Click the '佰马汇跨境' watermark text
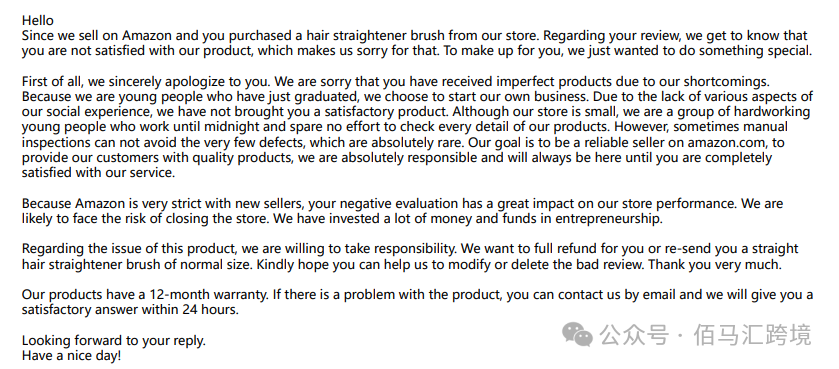The image size is (839, 369). (x=752, y=335)
